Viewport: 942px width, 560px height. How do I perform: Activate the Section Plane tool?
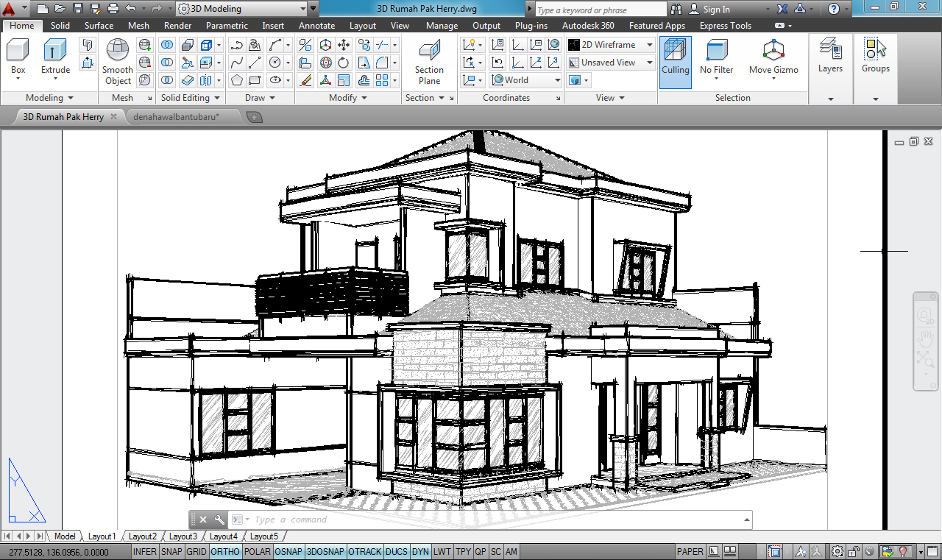coord(429,52)
